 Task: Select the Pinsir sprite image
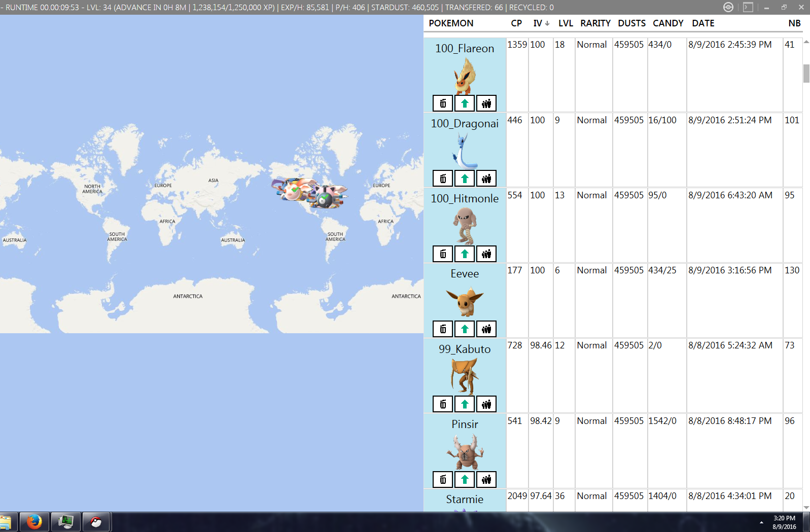click(465, 452)
